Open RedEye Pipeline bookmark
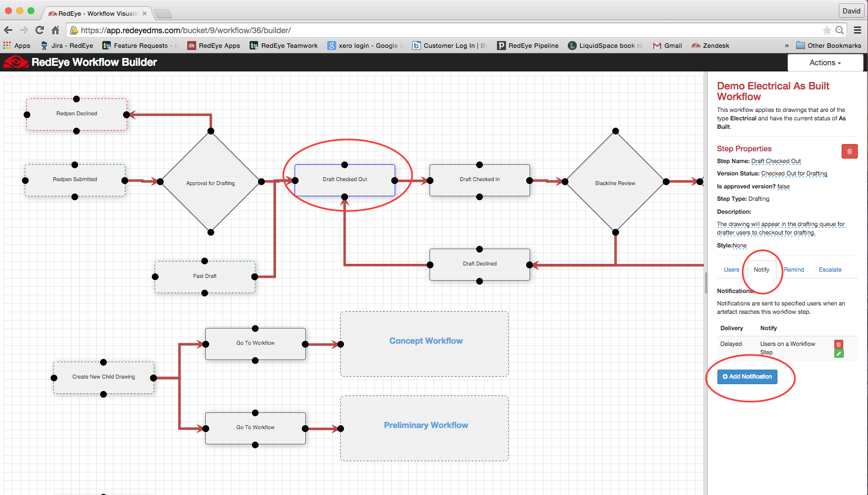The width and height of the screenshot is (868, 495). coord(528,46)
